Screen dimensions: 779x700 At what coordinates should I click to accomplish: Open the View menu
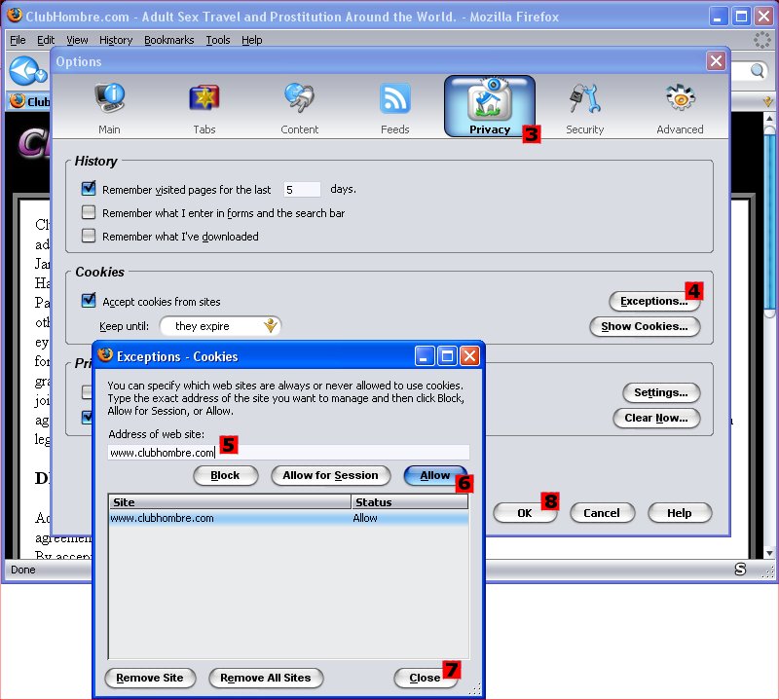[77, 40]
